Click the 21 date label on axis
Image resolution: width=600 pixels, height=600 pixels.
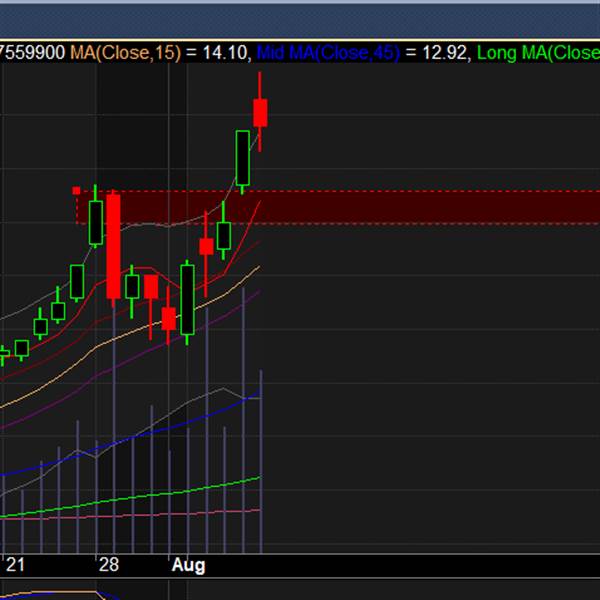(x=15, y=565)
